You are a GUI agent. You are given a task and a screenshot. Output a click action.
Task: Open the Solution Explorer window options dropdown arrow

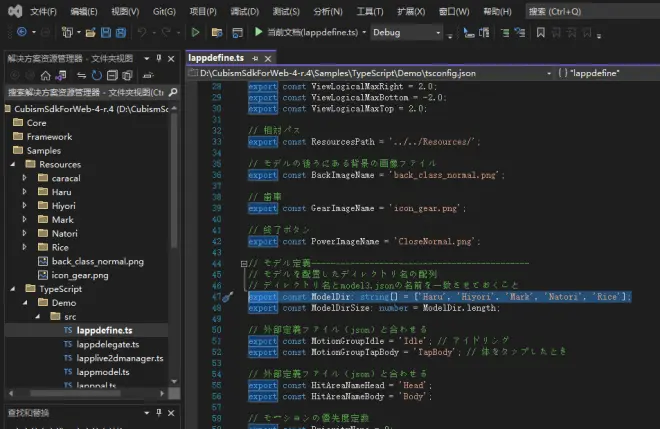[x=146, y=59]
